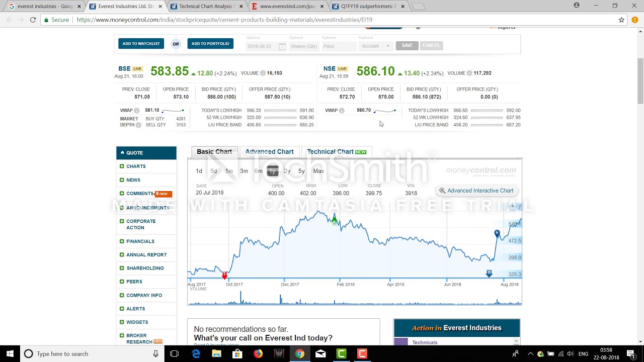Select the 3m chart range
Screen dimensions: 644x362
[x=244, y=171]
